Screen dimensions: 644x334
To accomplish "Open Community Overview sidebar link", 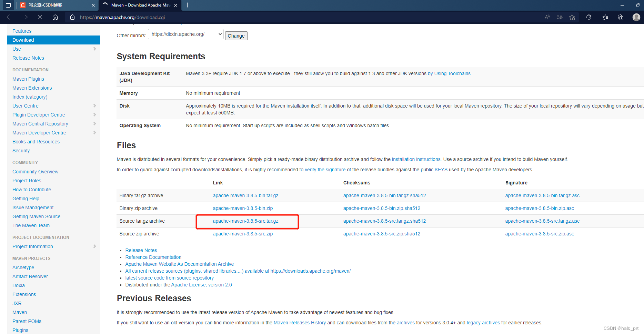I will (x=36, y=172).
